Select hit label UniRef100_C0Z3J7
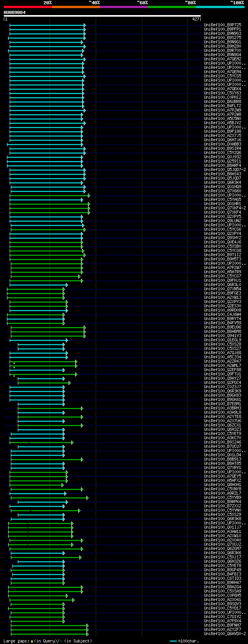The height and width of the screenshot is (644, 248). point(222,387)
